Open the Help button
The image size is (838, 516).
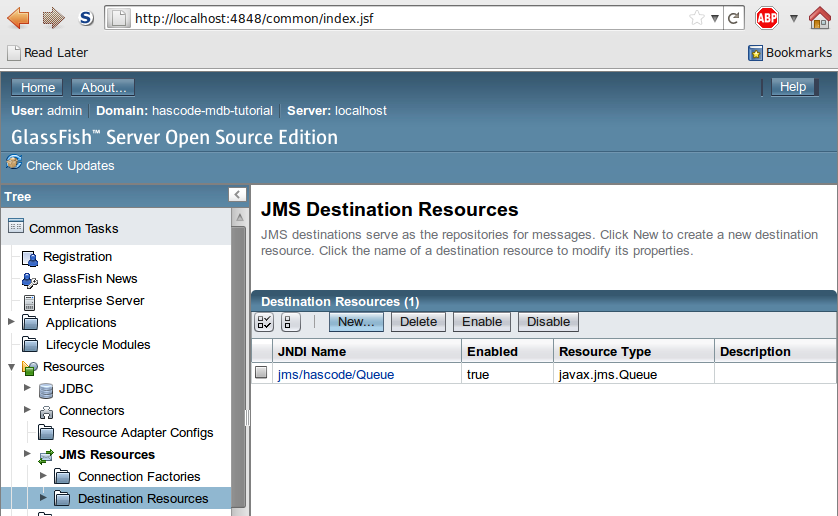(793, 87)
